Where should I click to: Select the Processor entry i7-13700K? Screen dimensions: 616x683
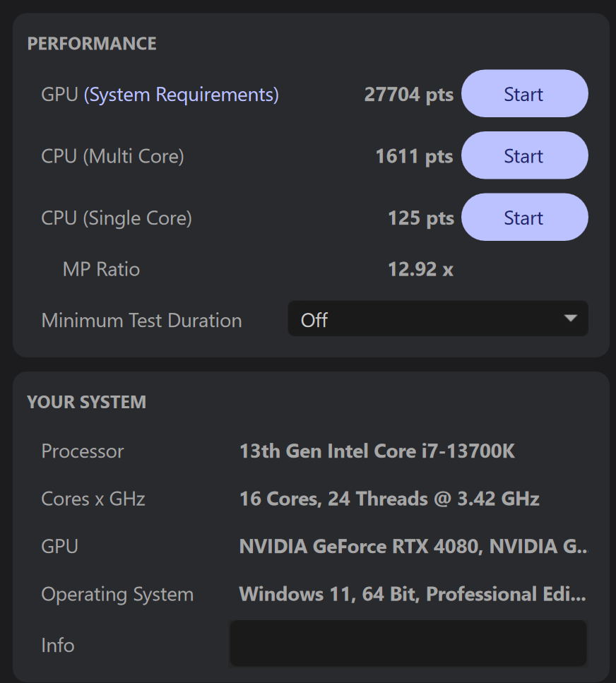[x=378, y=451]
